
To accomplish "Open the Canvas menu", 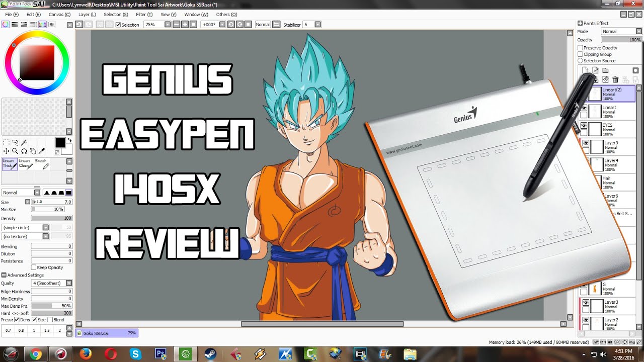I will (59, 15).
